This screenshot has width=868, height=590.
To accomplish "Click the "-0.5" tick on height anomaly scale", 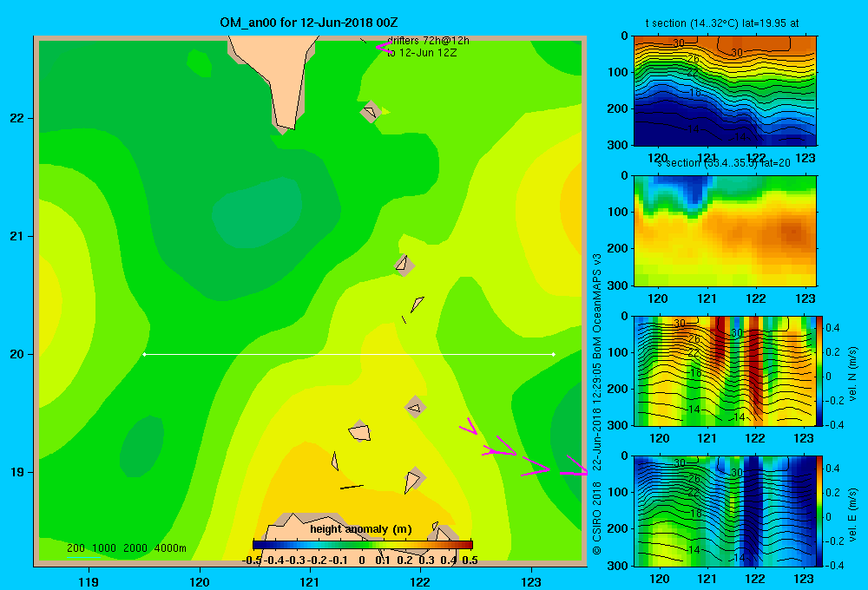I will [x=252, y=560].
